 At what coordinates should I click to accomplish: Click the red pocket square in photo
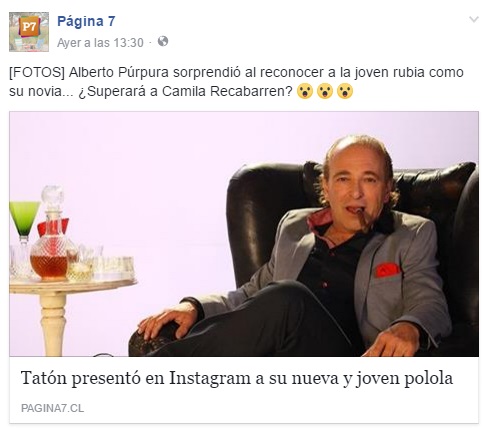[387, 270]
